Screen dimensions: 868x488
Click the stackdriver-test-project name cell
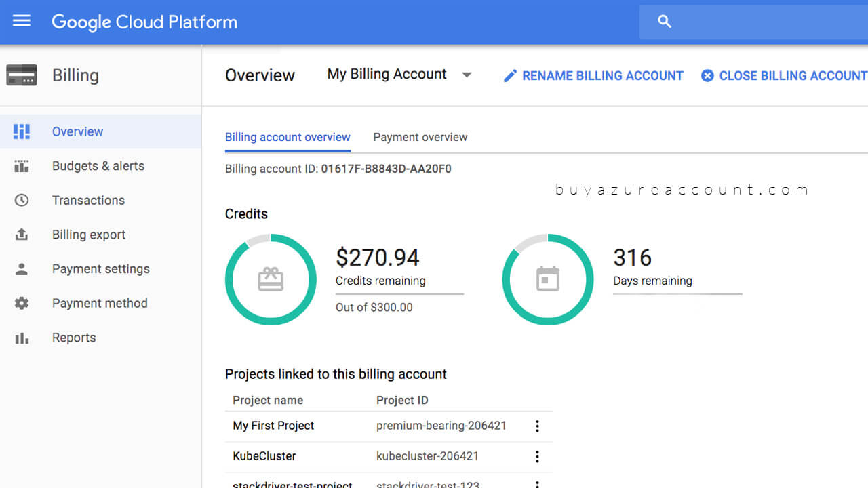point(292,484)
